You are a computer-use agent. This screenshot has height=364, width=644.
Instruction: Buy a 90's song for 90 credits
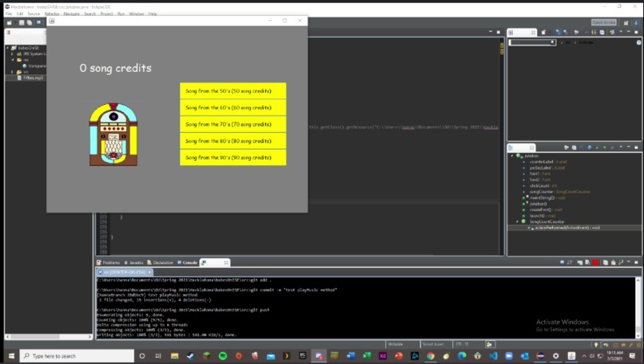coord(233,158)
